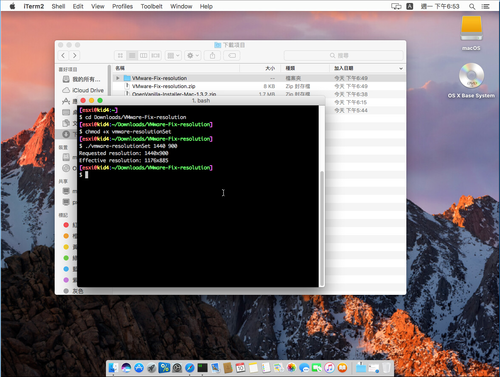Open the View menu
The image size is (500, 377).
click(98, 6)
